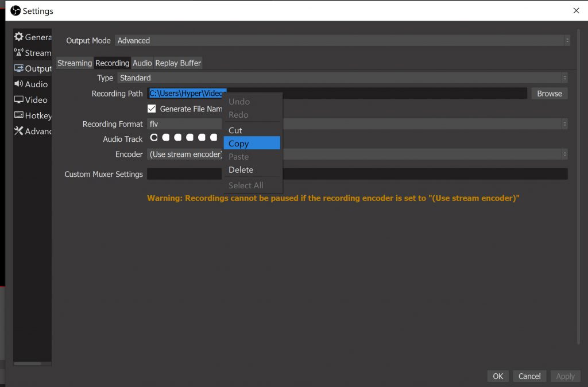
Task: Open Audio settings speaker icon
Action: pyautogui.click(x=18, y=84)
